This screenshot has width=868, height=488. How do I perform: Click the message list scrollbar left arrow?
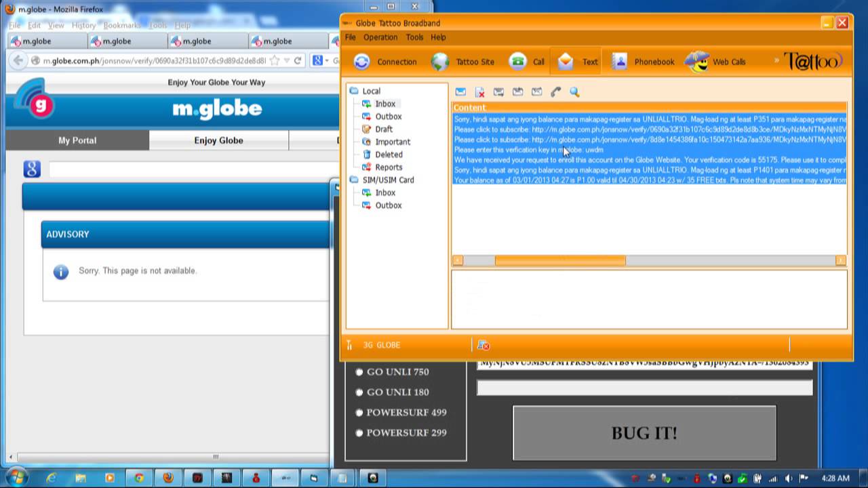pyautogui.click(x=458, y=260)
